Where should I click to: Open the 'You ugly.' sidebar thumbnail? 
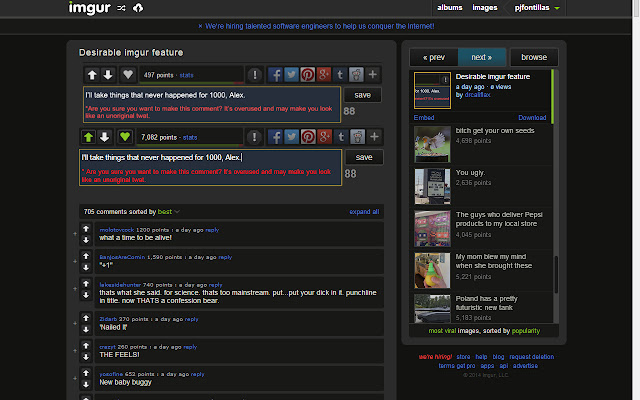[x=432, y=187]
